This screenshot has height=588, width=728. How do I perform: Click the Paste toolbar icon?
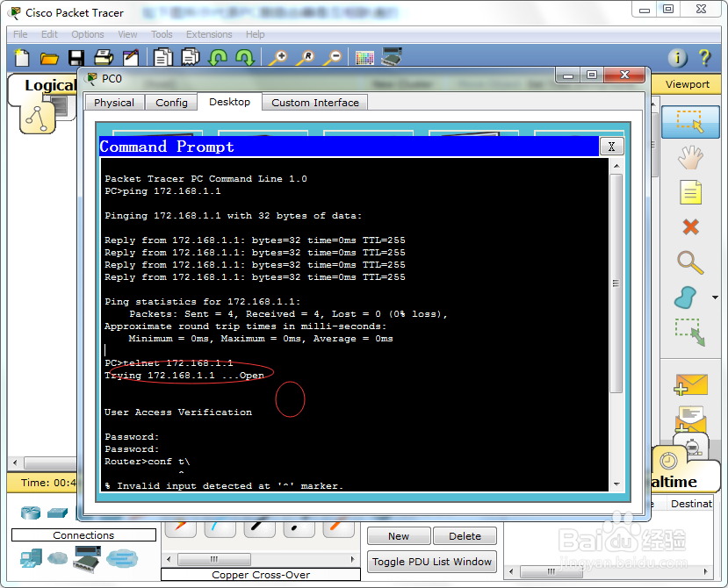(x=190, y=58)
